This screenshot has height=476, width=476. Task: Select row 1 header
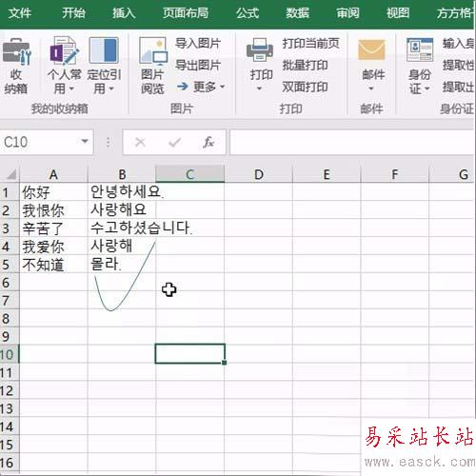(x=10, y=191)
